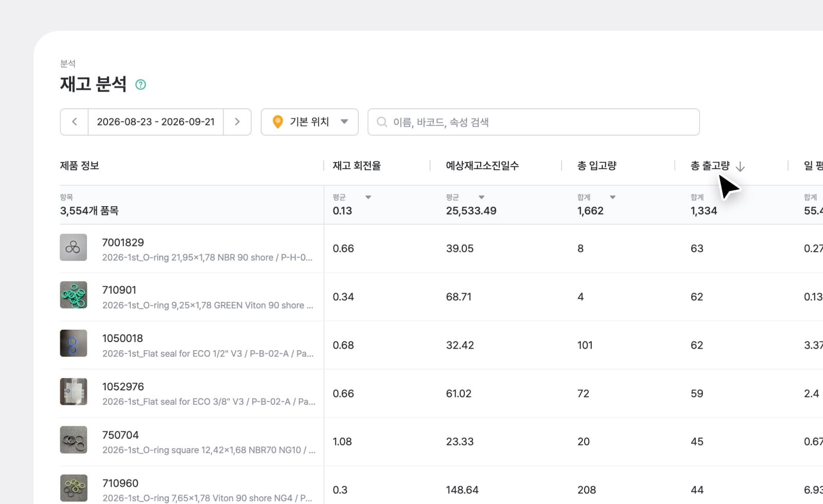Click the 제품 정보 column header
This screenshot has height=504, width=823.
pyautogui.click(x=79, y=166)
